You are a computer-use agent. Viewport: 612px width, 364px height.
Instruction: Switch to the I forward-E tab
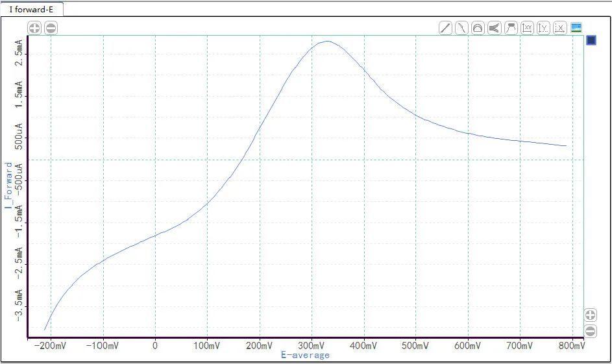click(31, 9)
